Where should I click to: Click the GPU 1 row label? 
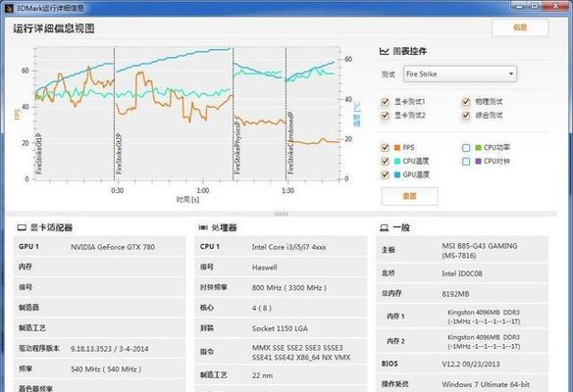(28, 247)
